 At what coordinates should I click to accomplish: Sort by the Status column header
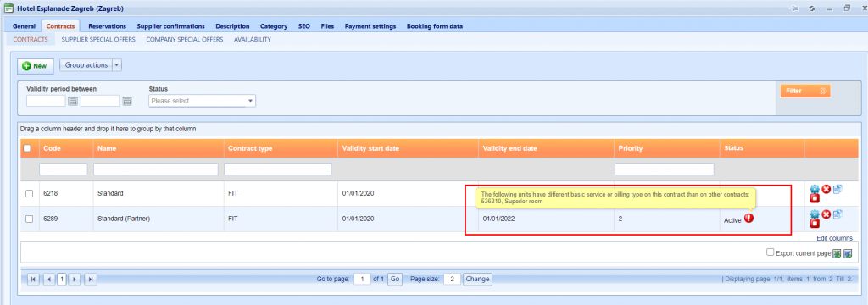(x=733, y=148)
